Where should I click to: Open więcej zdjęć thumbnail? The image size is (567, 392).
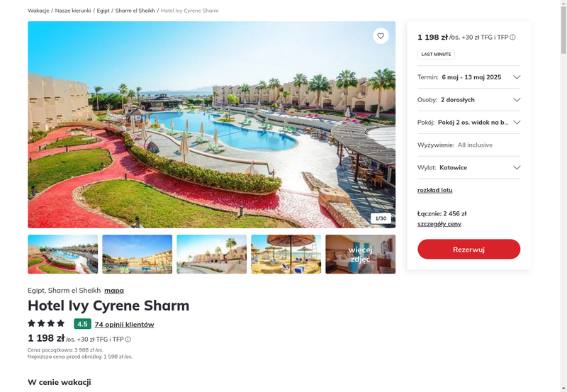[360, 254]
